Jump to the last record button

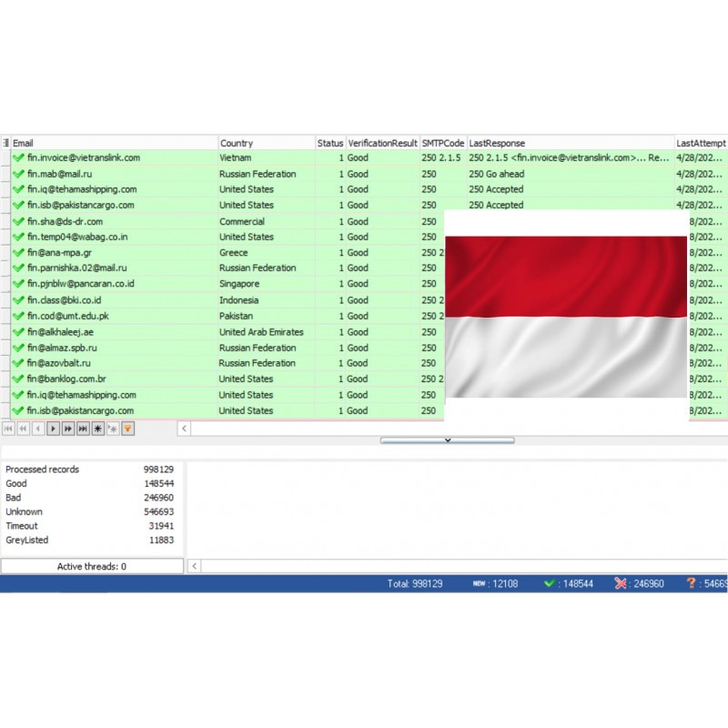(x=83, y=428)
